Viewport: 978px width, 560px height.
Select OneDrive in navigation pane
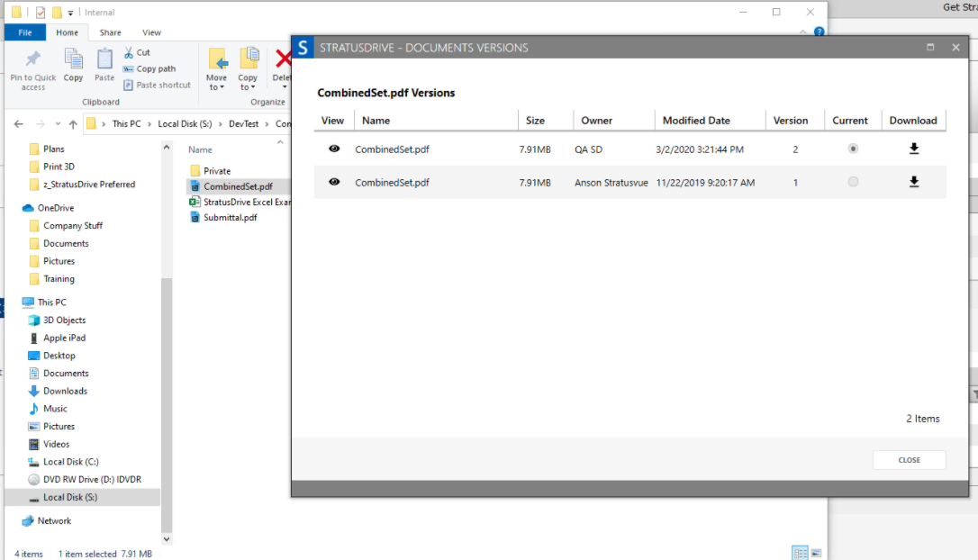click(56, 208)
